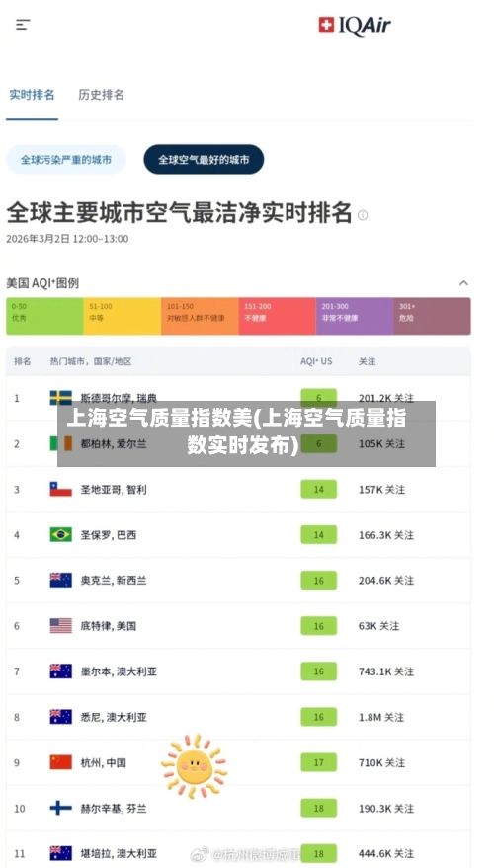Screen dimensions: 494x868
Task: Follow Hangzhou via 710K 关注
Action: [x=381, y=762]
